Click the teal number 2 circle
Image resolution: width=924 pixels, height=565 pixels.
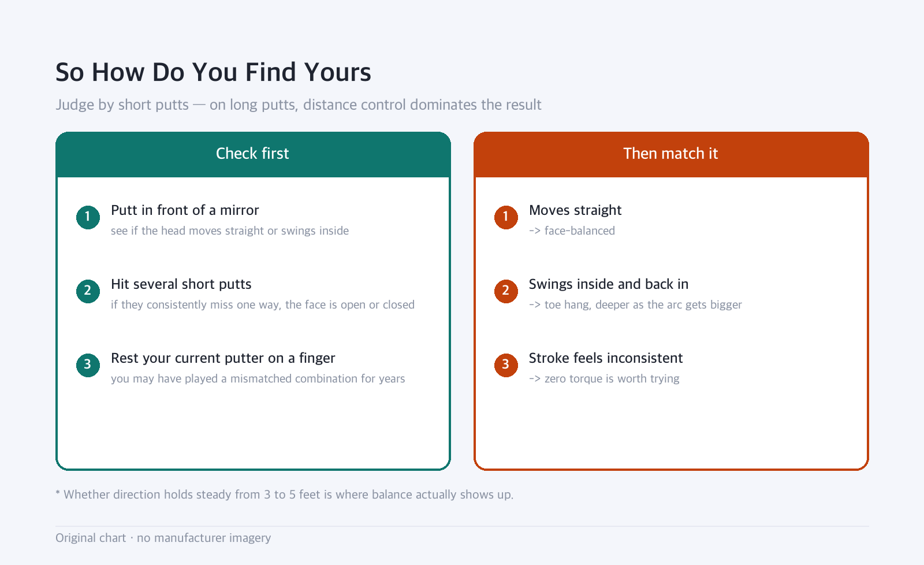pyautogui.click(x=88, y=291)
